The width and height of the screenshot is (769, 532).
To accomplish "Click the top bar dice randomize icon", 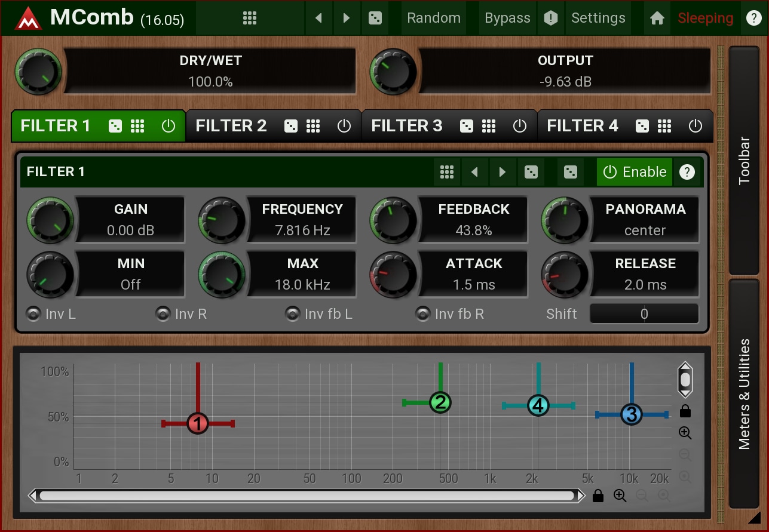I will [375, 18].
